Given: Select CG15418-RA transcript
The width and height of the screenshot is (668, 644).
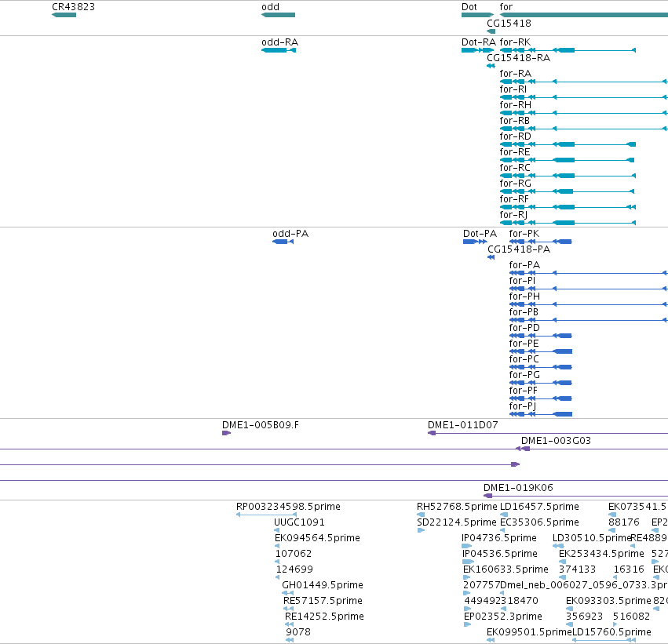Looking at the screenshot, I should (x=491, y=66).
